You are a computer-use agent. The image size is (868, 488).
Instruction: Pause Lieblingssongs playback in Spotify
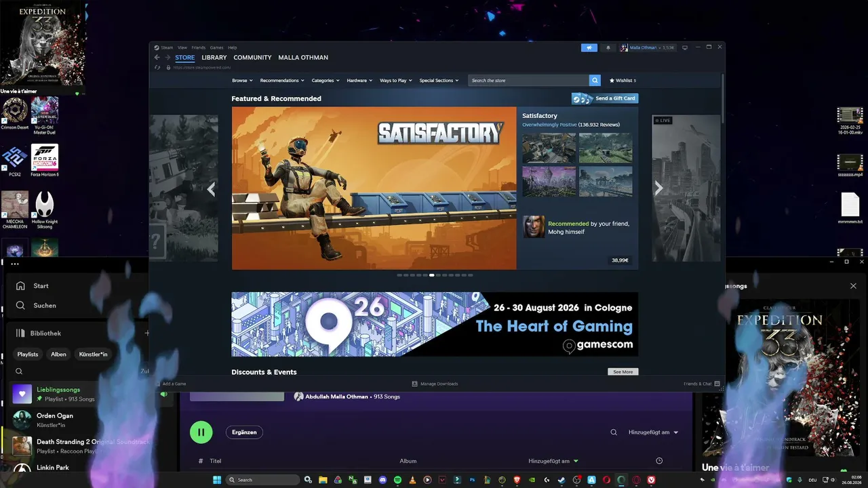point(201,432)
